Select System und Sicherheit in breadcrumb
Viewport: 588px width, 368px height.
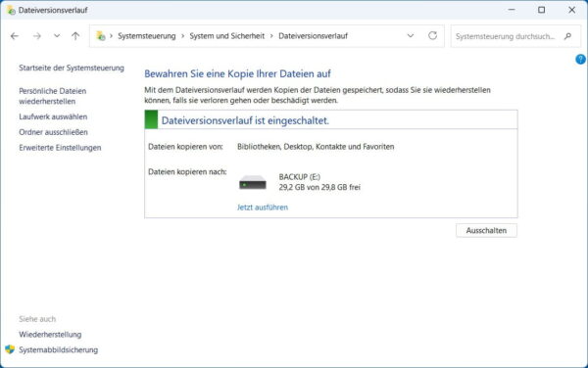pyautogui.click(x=227, y=36)
